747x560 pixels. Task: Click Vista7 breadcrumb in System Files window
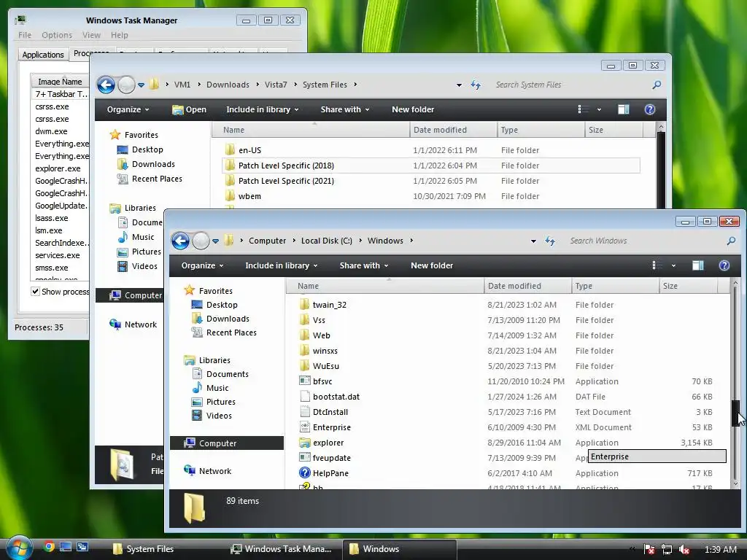[x=276, y=85]
